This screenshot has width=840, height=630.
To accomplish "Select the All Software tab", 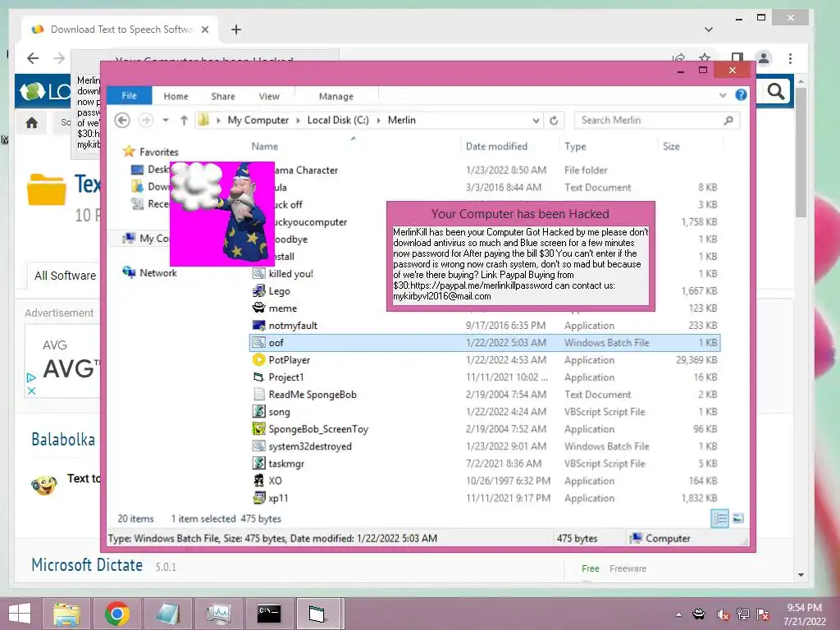I will [65, 276].
